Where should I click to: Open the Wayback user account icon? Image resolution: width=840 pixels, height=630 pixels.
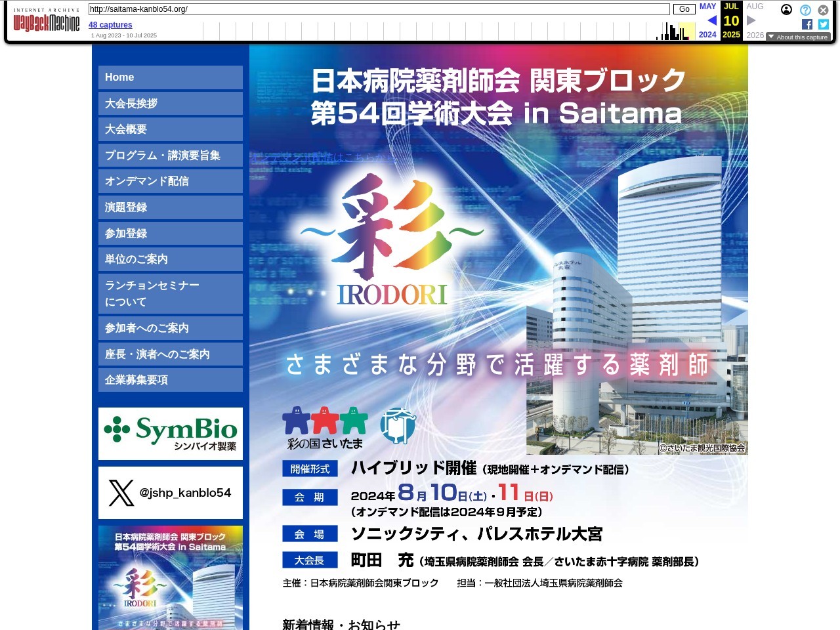pyautogui.click(x=786, y=10)
